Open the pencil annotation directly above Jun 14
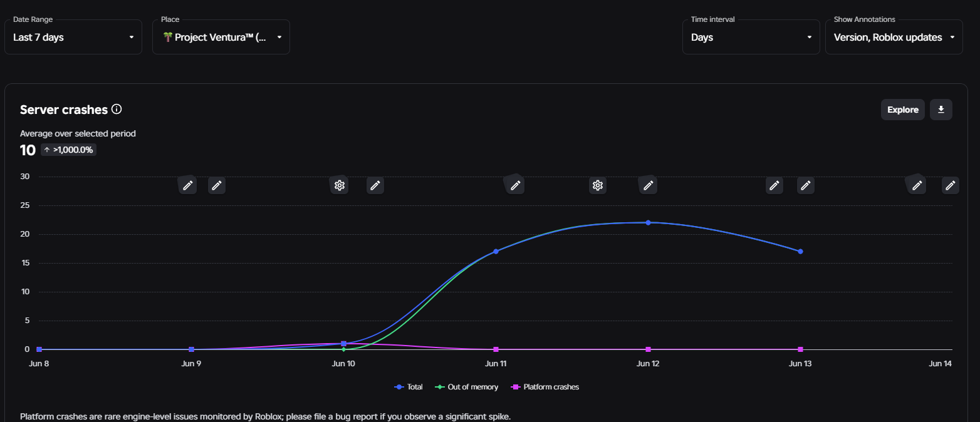Viewport: 980px width, 422px height. (x=951, y=185)
